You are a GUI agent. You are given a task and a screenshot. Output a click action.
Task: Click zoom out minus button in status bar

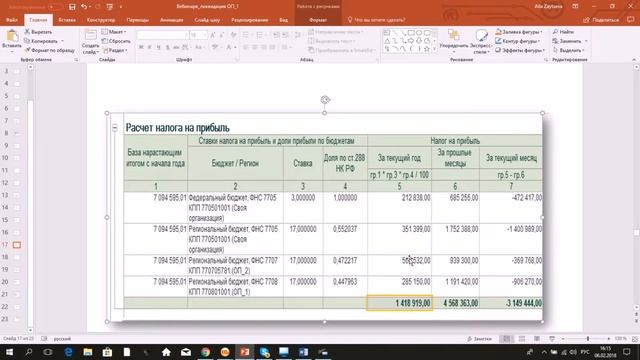point(562,339)
